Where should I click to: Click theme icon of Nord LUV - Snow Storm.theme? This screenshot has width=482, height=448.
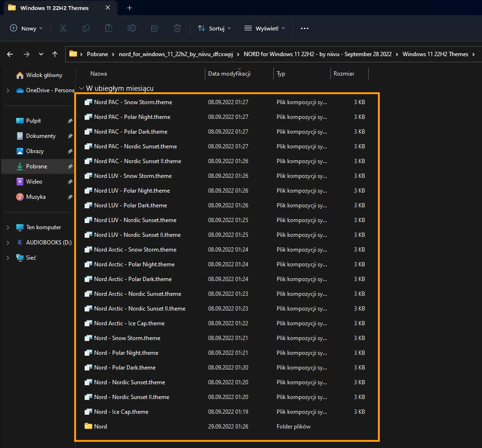[88, 176]
